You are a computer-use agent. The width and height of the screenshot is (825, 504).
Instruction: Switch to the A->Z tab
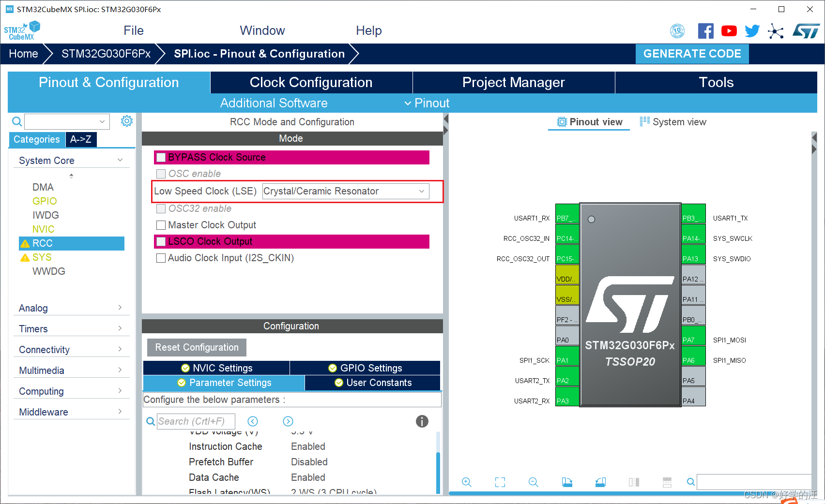pyautogui.click(x=81, y=139)
